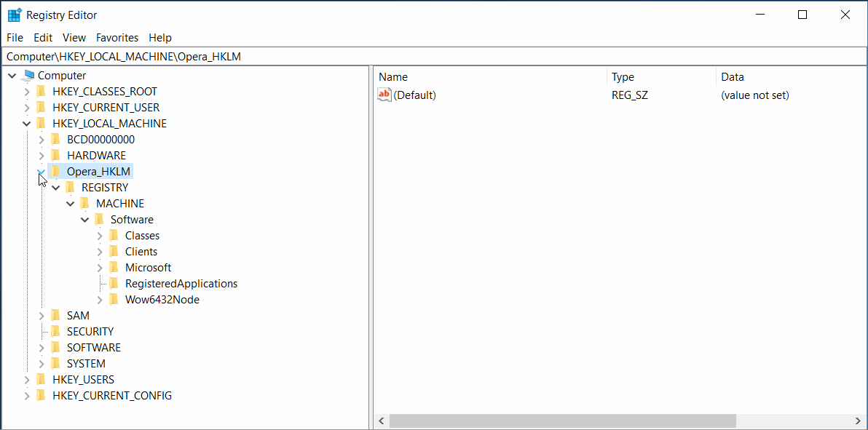This screenshot has width=868, height=430.
Task: Click the SYSTEM folder icon
Action: (55, 364)
